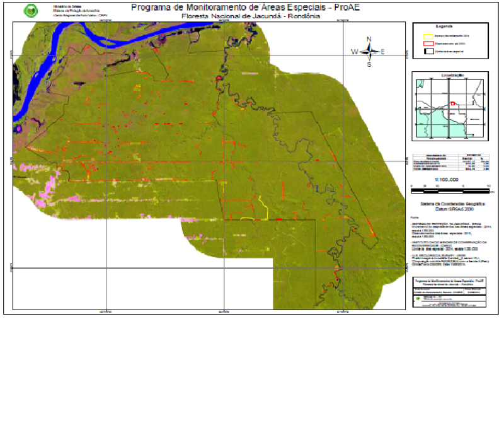Click the yellow legend swatch
This screenshot has height=435, width=504.
[428, 36]
